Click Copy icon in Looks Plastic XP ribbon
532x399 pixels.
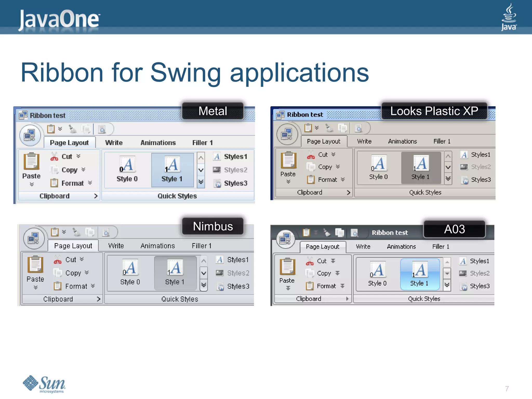pyautogui.click(x=311, y=167)
